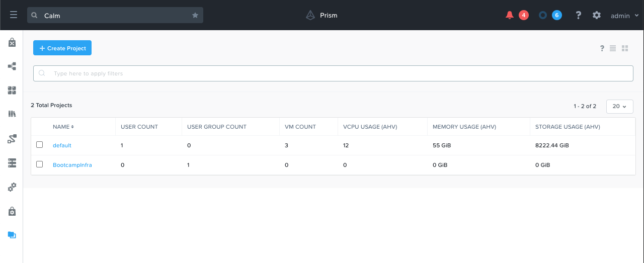Image resolution: width=644 pixels, height=263 pixels.
Task: Open Endpoints server icon in sidebar
Action: pos(12,163)
